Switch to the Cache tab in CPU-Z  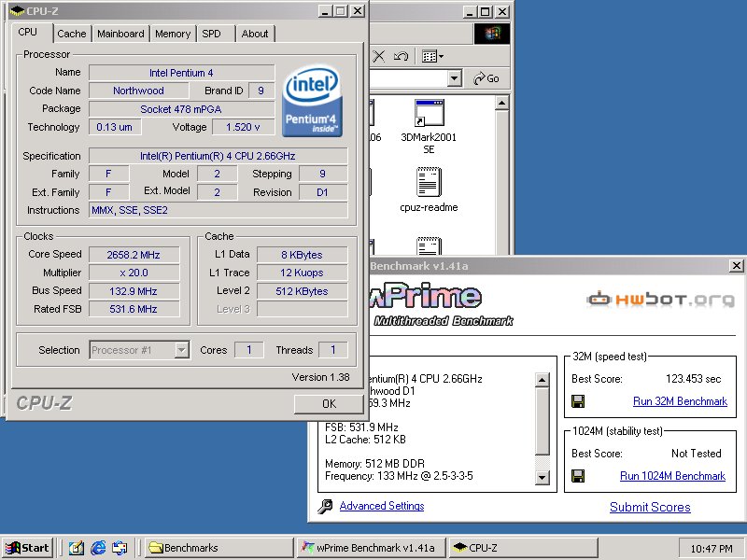click(72, 34)
